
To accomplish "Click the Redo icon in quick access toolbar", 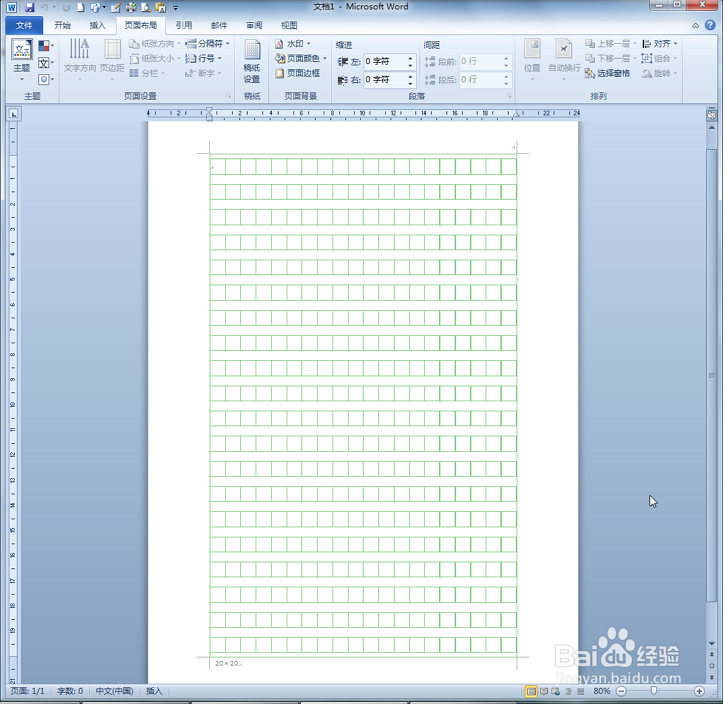I will point(66,7).
